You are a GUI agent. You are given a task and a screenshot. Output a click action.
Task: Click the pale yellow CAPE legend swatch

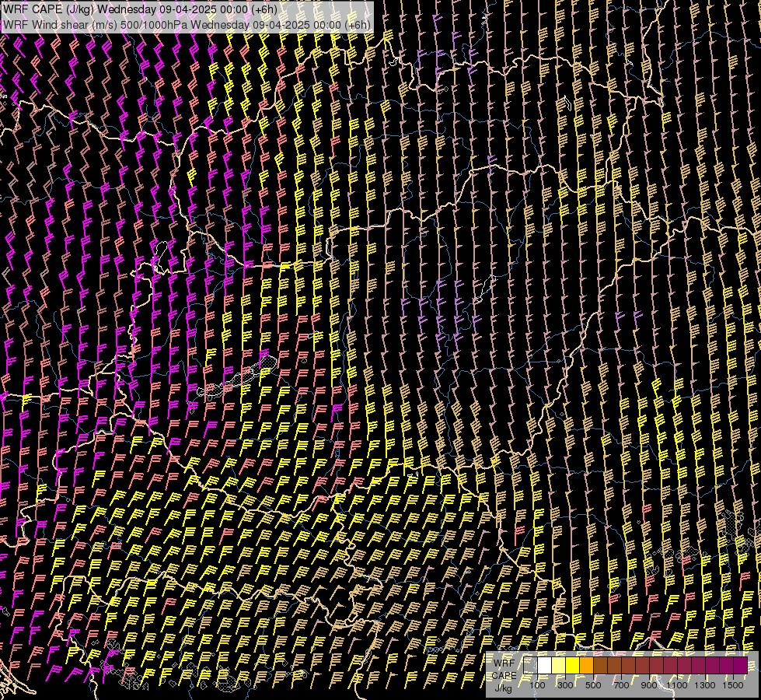click(559, 666)
